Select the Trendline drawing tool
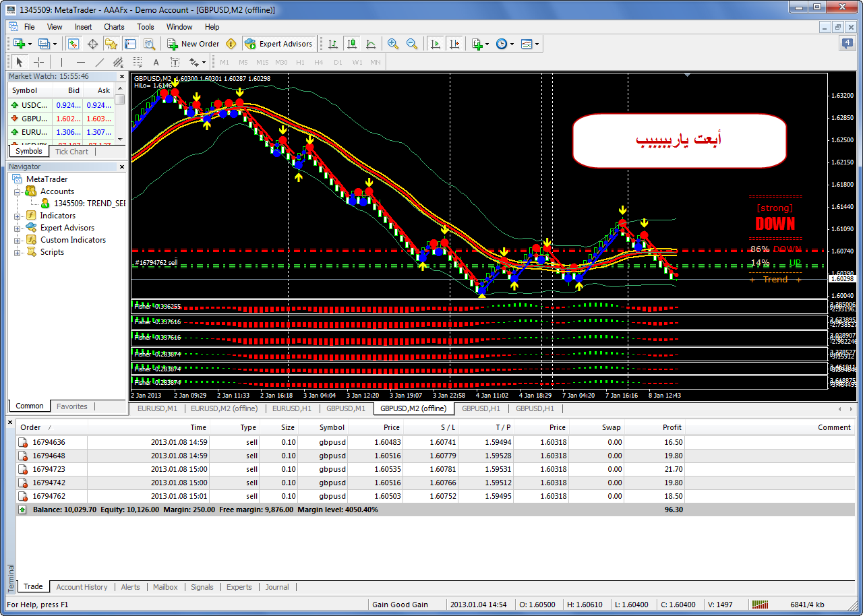The image size is (863, 616). tap(100, 62)
